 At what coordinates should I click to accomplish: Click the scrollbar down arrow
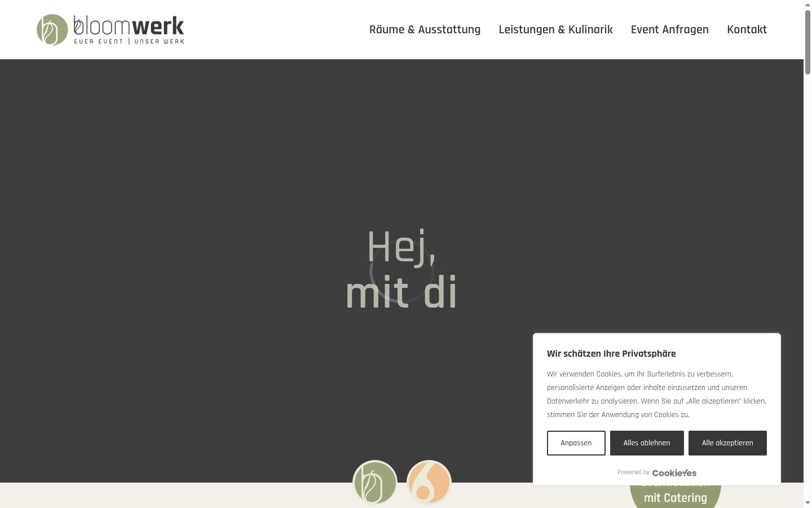pos(807,503)
